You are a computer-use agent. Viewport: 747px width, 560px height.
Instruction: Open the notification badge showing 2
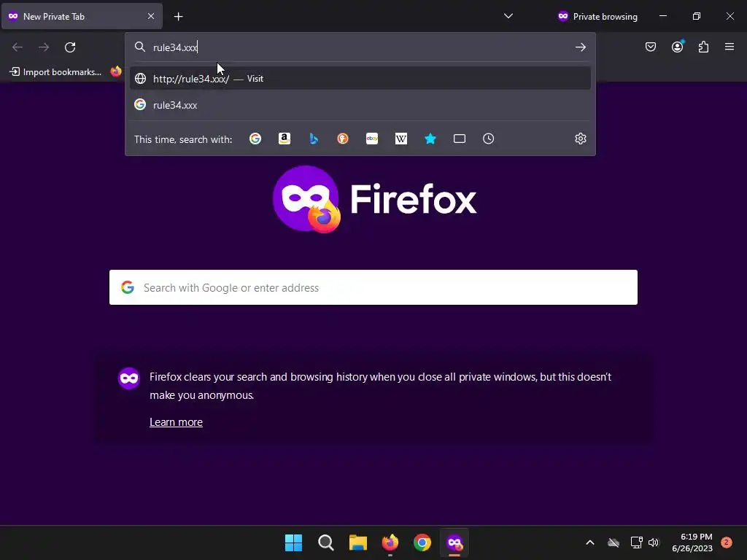coord(727,542)
